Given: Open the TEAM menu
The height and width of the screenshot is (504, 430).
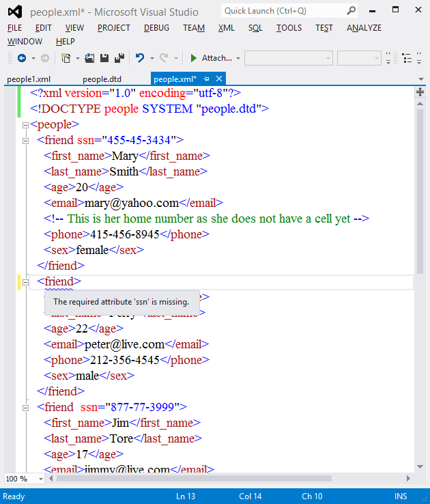Looking at the screenshot, I should [194, 28].
